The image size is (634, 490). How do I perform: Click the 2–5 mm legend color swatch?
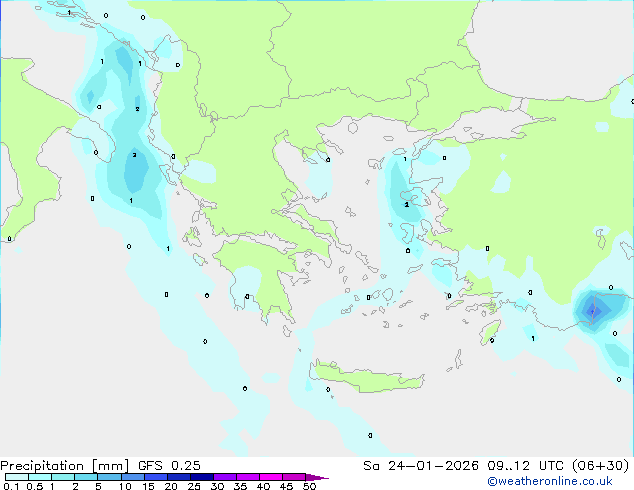pyautogui.click(x=86, y=477)
